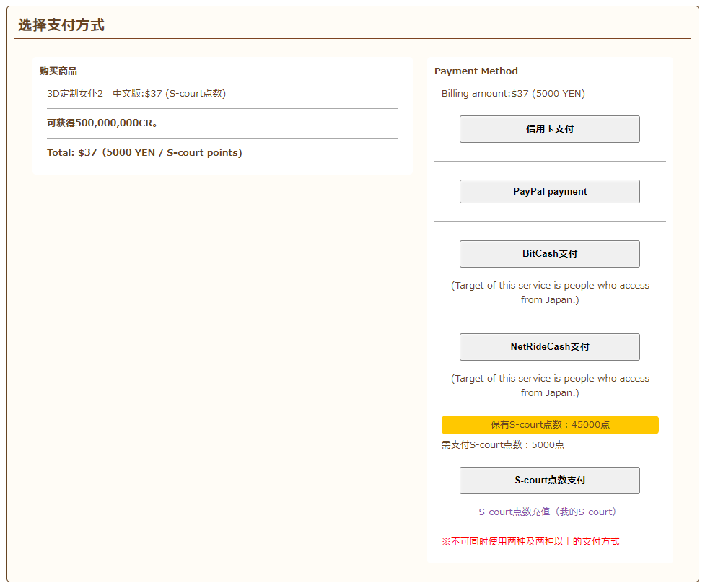Click the 可获得500,000,000CR reward text

pos(102,123)
